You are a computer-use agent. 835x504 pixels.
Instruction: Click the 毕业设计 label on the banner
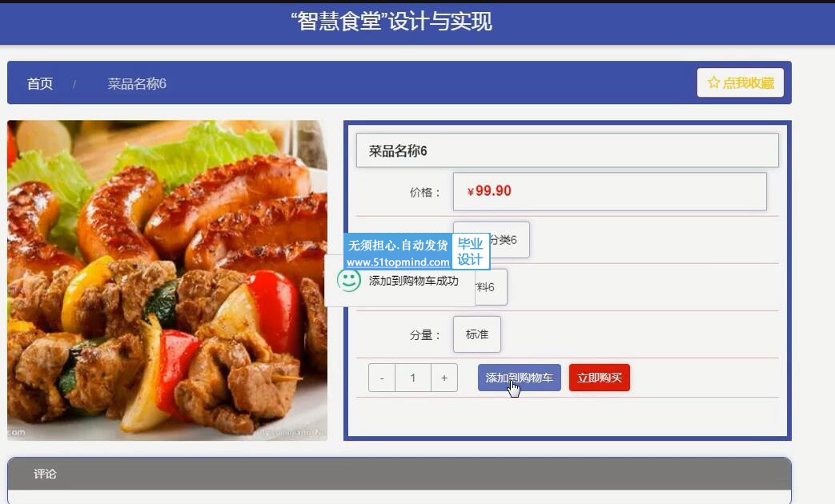[470, 251]
